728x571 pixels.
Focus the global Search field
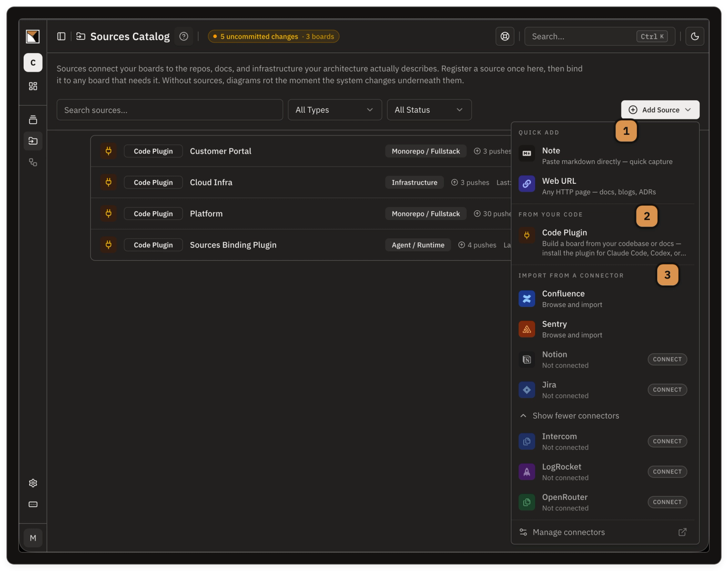[600, 36]
